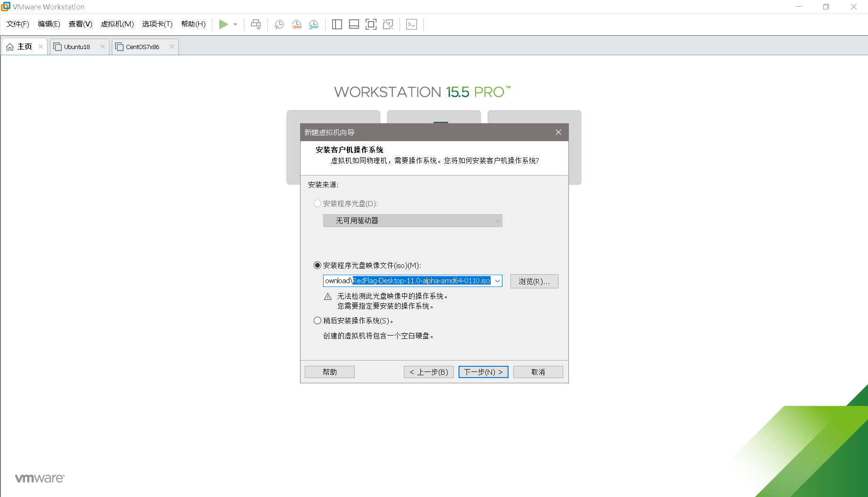Enter full screen mode icon

click(371, 25)
